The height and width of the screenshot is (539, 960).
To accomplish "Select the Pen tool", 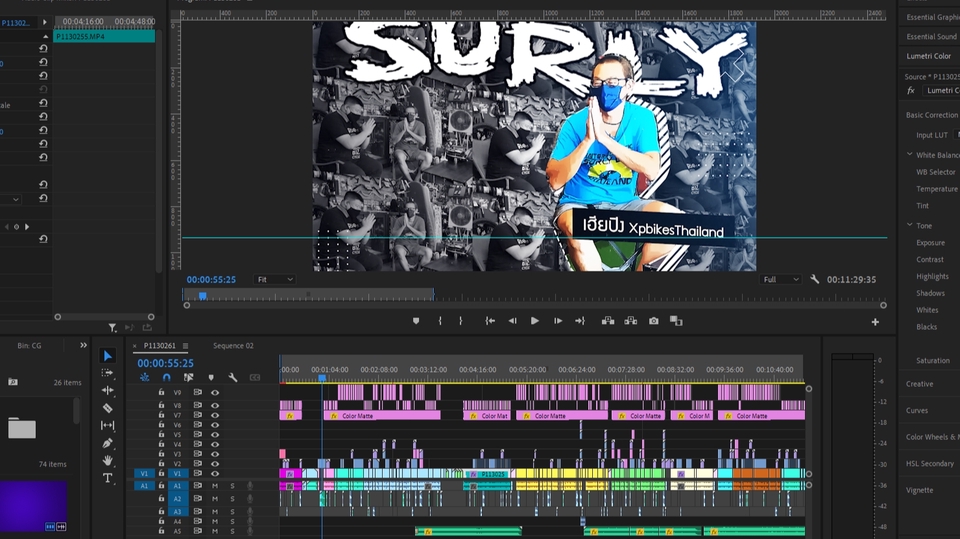I will (108, 443).
